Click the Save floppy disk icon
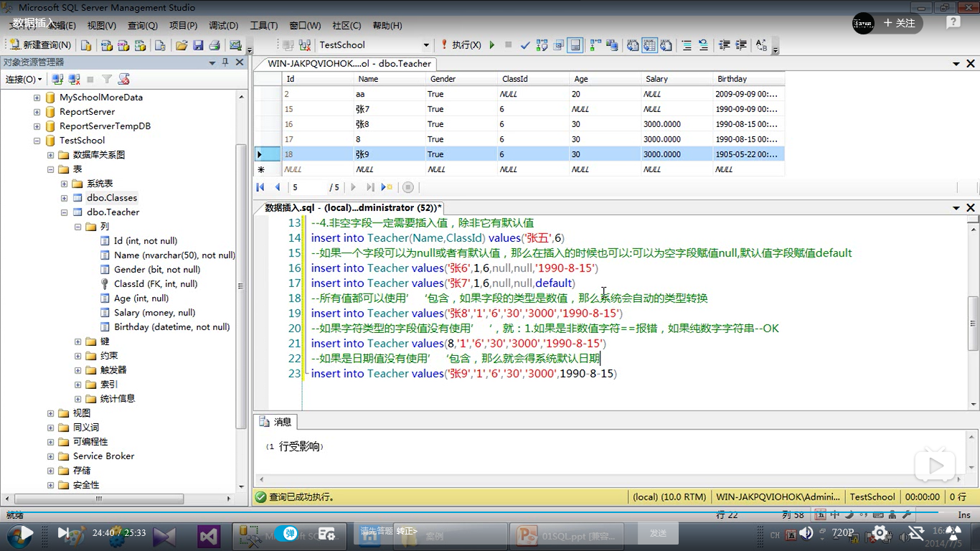The width and height of the screenshot is (980, 551). pyautogui.click(x=198, y=45)
